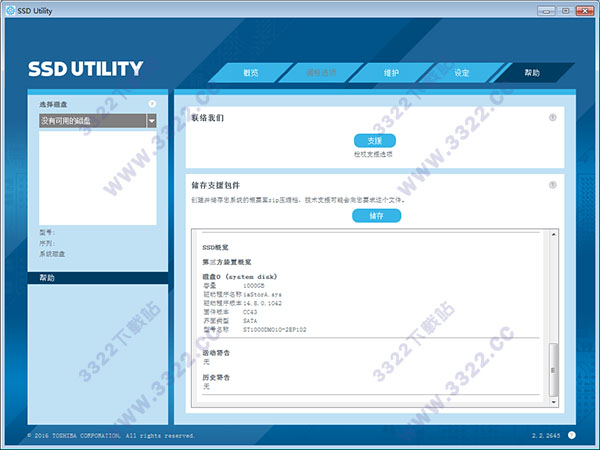Click the 联络我们 section title

click(208, 118)
